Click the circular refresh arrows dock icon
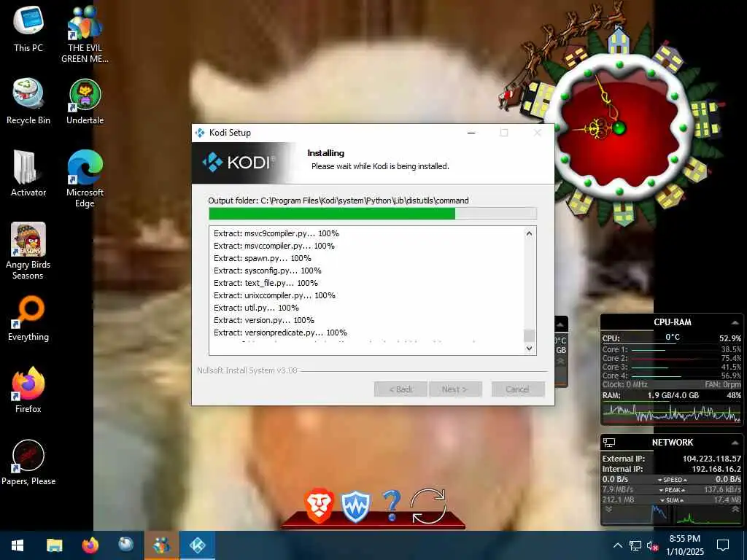 coord(428,506)
